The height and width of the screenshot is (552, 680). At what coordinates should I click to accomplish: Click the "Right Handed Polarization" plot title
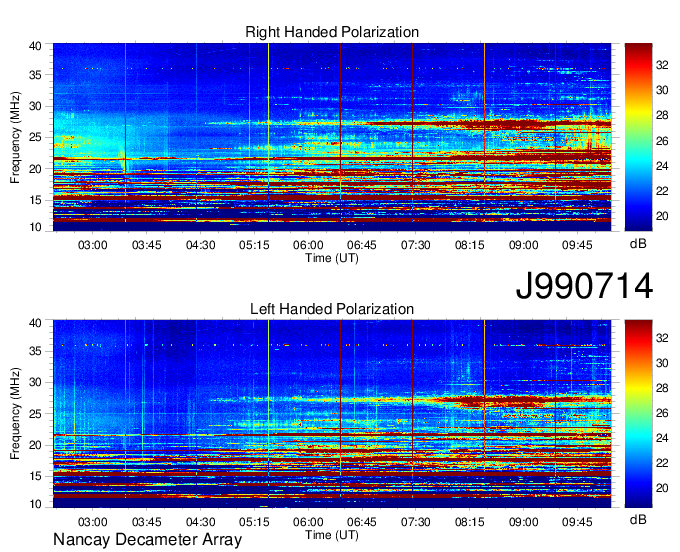[x=332, y=32]
